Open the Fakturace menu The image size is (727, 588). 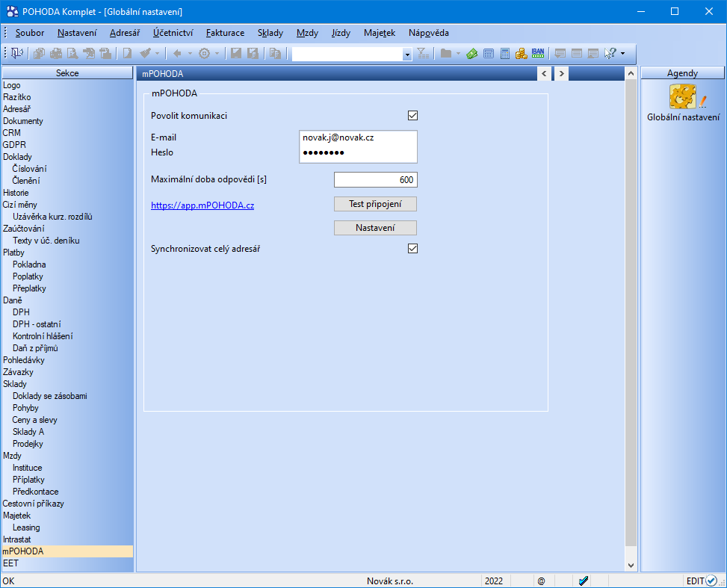225,33
